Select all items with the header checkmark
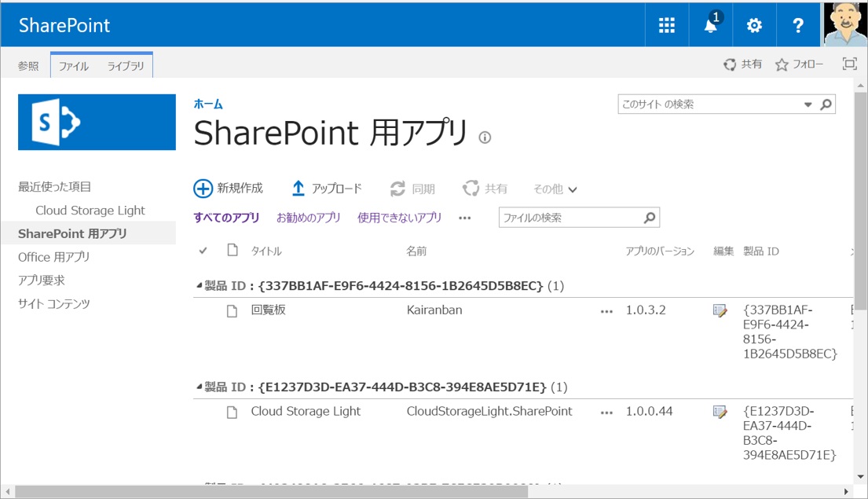Viewport: 868px width, 499px height. coord(203,249)
